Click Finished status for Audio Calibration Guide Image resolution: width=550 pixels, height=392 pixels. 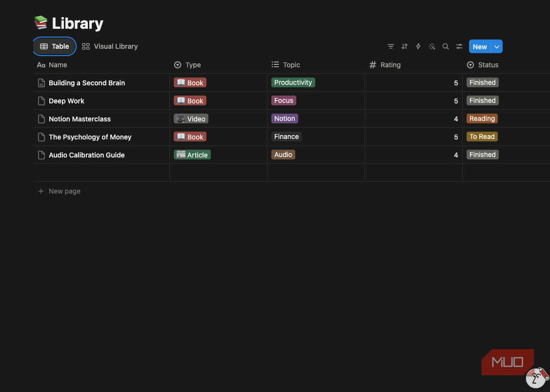[482, 155]
